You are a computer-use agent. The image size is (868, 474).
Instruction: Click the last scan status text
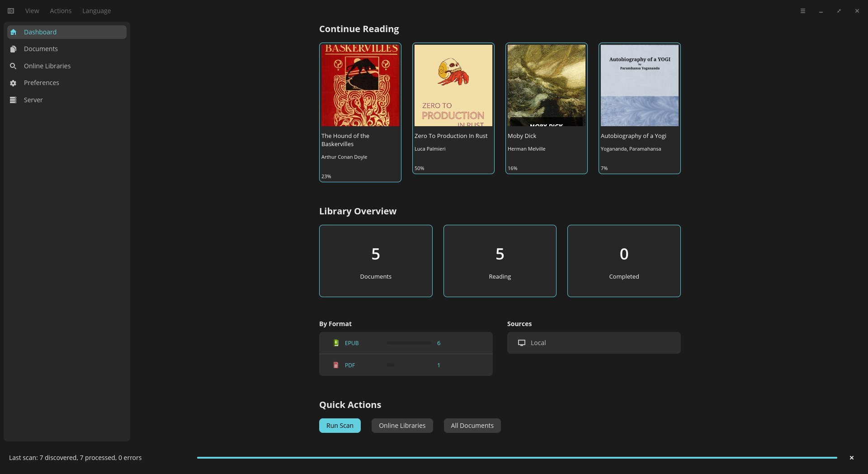point(75,458)
